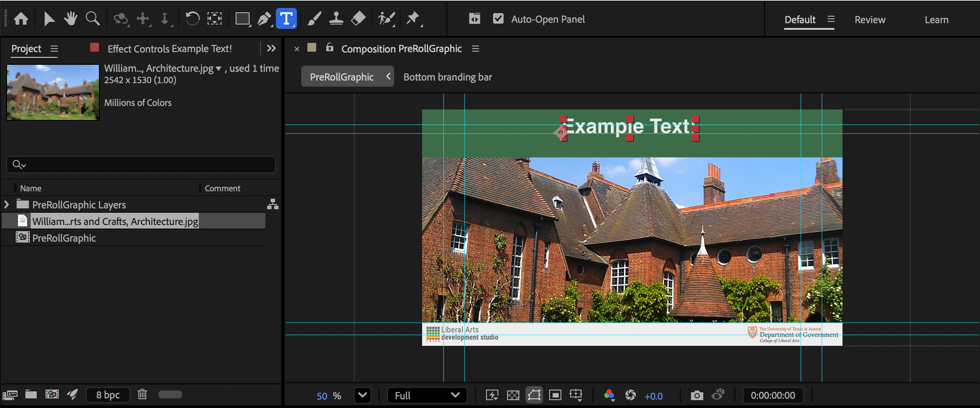Switch to the Review workspace
The width and height of the screenshot is (980, 408).
[x=870, y=20]
